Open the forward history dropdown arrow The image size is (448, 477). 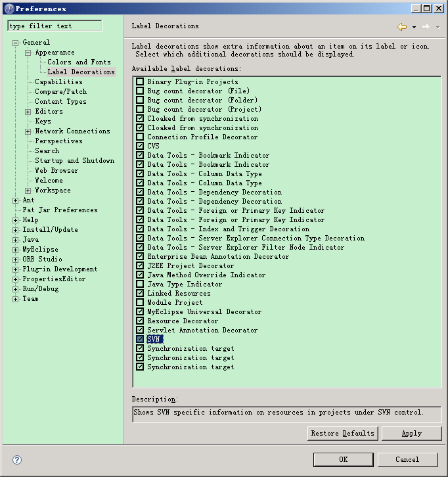(x=437, y=27)
